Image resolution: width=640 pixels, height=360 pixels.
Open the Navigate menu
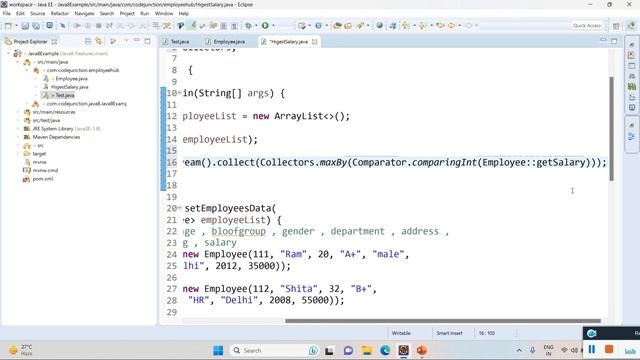click(84, 13)
